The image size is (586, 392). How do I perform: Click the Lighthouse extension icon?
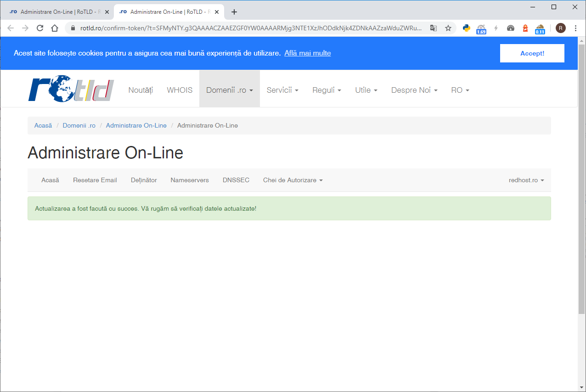pyautogui.click(x=525, y=28)
